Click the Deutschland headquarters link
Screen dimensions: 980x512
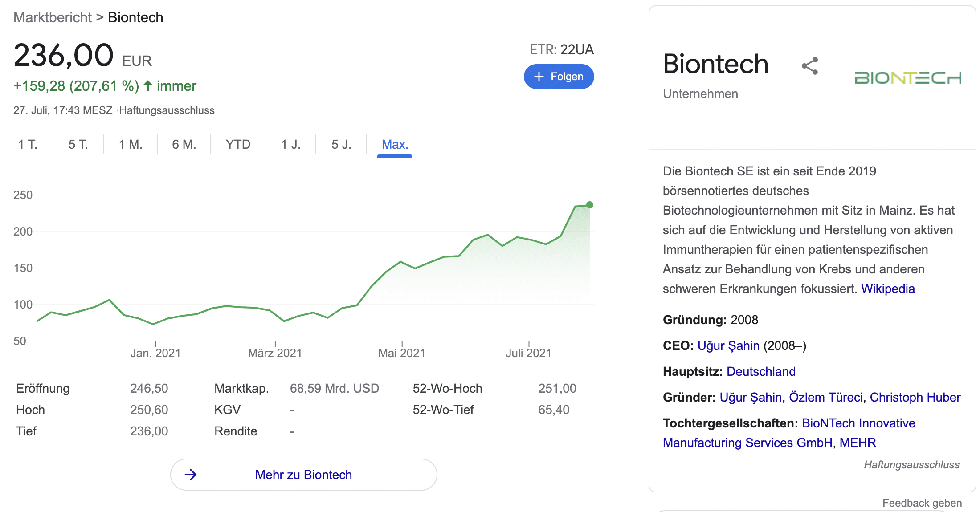pyautogui.click(x=761, y=372)
